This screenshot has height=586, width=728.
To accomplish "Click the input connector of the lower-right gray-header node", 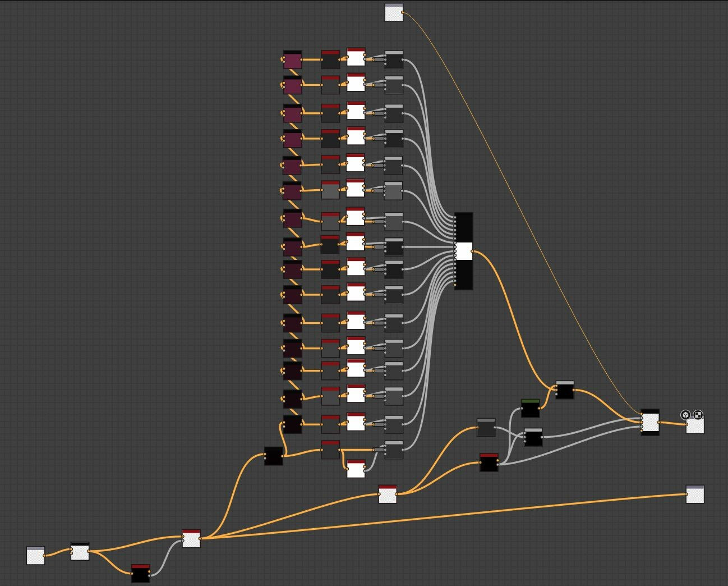I will click(686, 494).
